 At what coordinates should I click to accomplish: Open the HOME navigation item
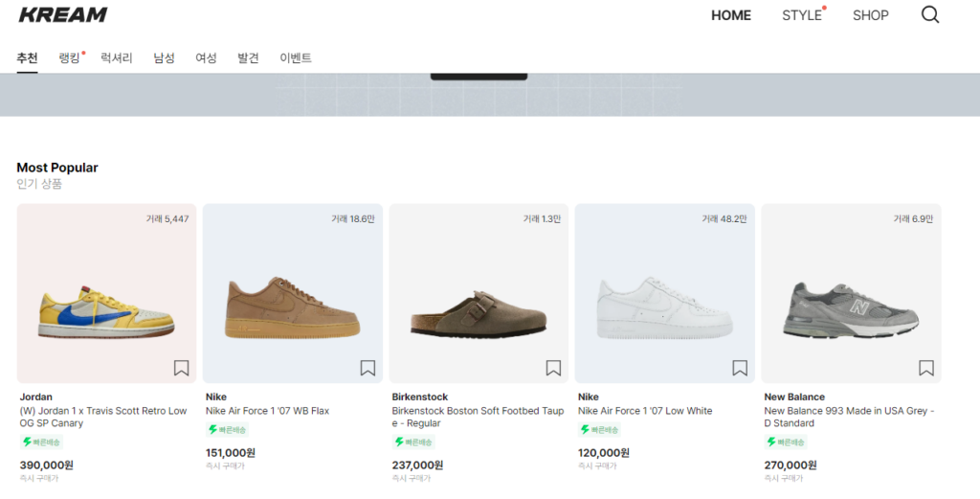pyautogui.click(x=731, y=15)
